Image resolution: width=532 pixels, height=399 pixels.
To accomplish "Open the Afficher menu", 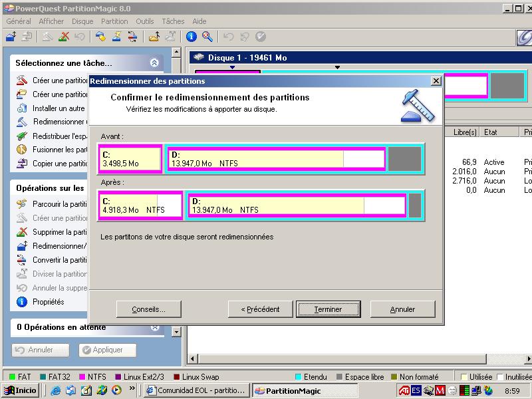I will click(x=51, y=21).
